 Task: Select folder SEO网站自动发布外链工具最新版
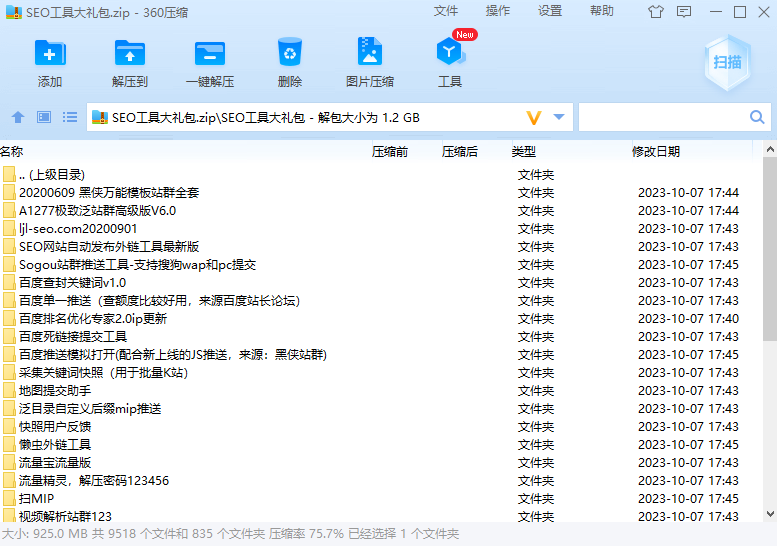pos(381,246)
